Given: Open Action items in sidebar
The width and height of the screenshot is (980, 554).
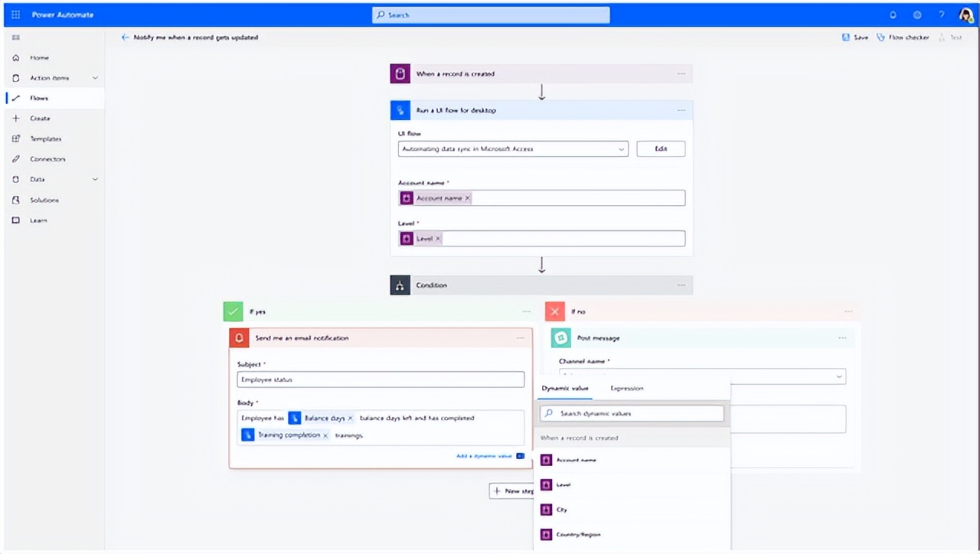Looking at the screenshot, I should click(x=49, y=78).
